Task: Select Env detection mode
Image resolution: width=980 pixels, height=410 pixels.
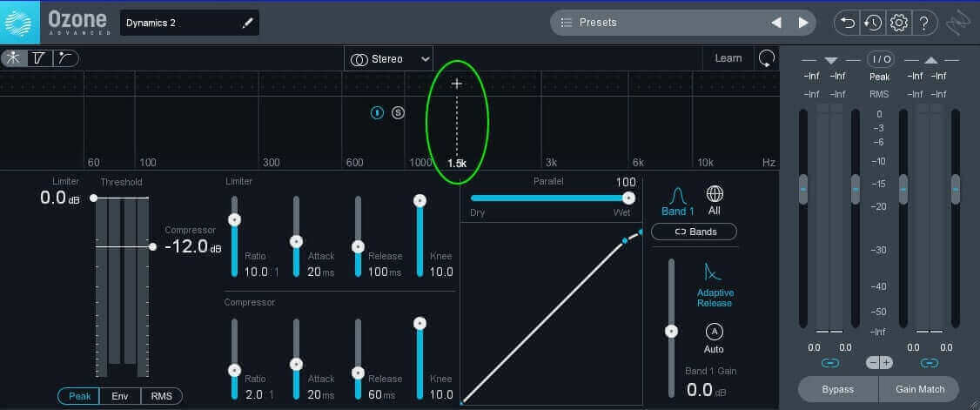Action: pyautogui.click(x=120, y=395)
